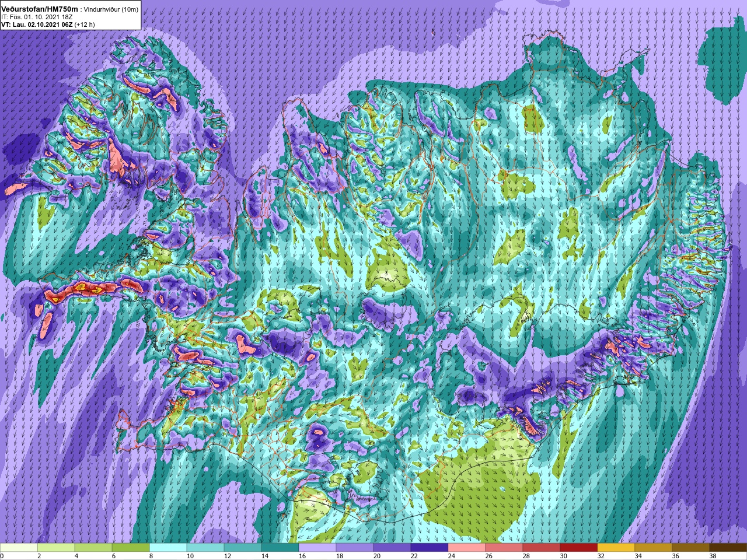Pick the lavender 18–20 legend swatch
Image resolution: width=747 pixels, height=560 pixels.
(x=355, y=548)
